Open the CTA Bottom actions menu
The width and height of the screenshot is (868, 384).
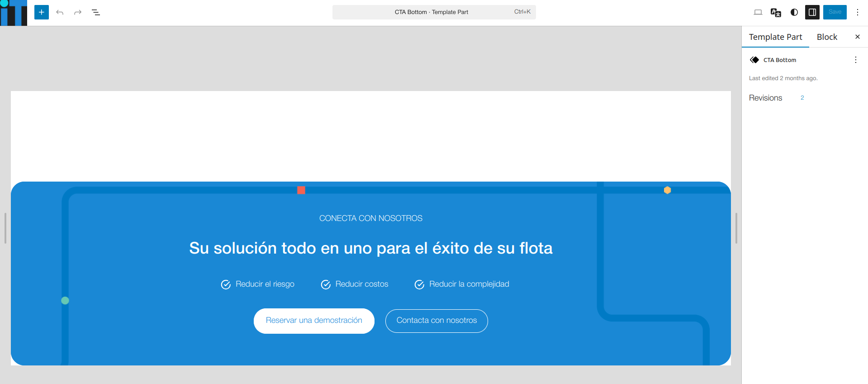pos(855,60)
